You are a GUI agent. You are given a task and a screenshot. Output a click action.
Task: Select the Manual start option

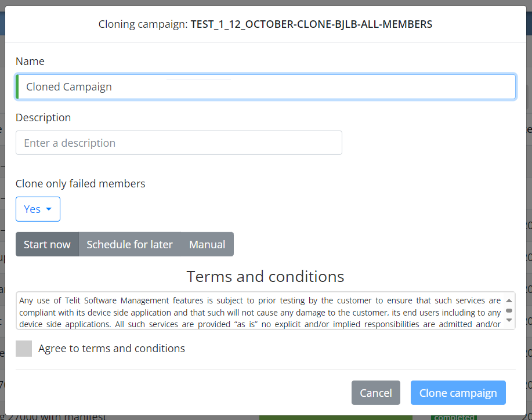click(x=207, y=244)
